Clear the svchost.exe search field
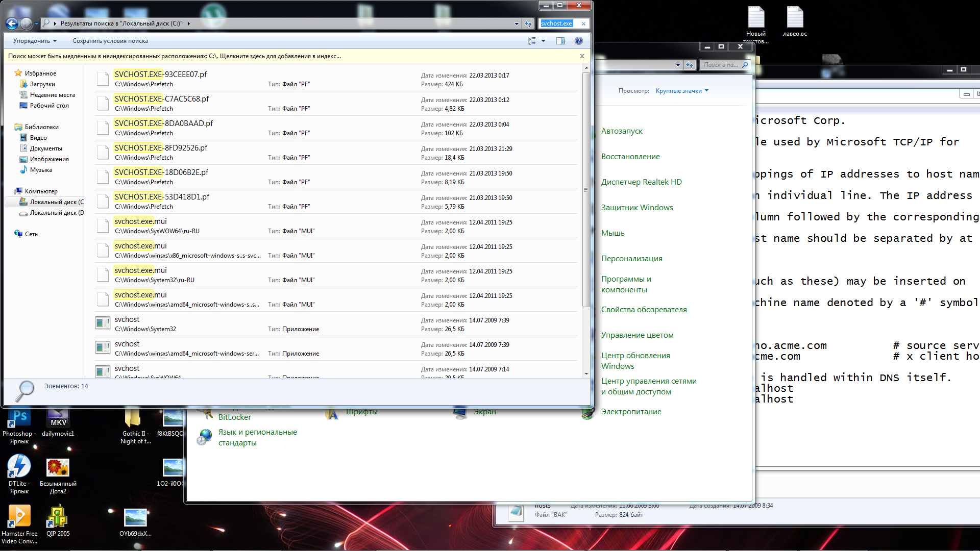 (x=583, y=23)
